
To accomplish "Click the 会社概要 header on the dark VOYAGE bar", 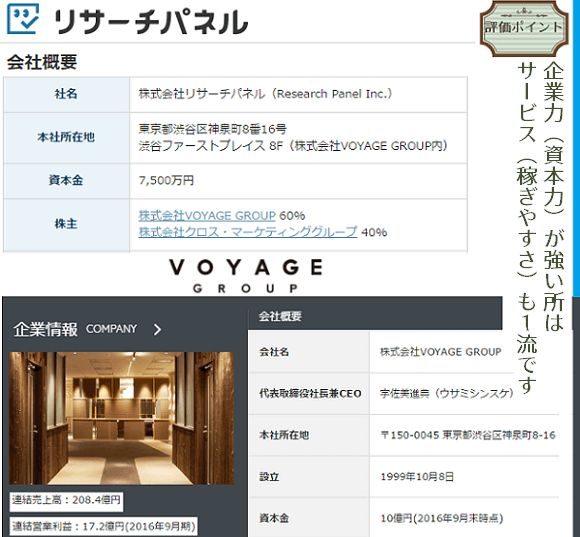I will click(x=280, y=316).
